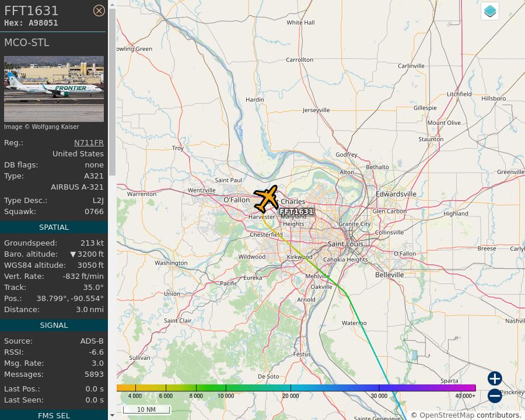525x420 pixels.
Task: Click the Image © Wolfgang Kaiser credit
Action: click(41, 127)
